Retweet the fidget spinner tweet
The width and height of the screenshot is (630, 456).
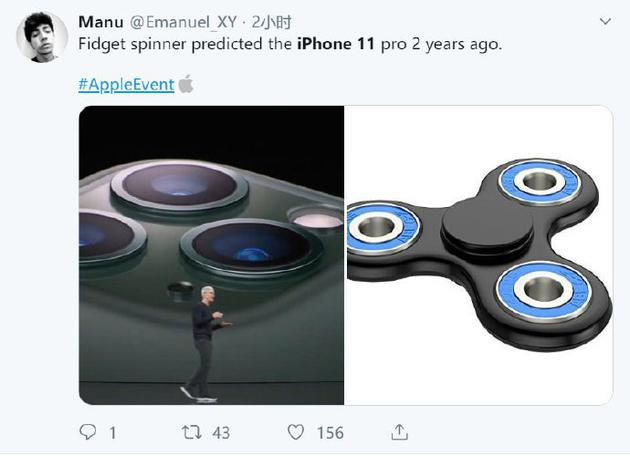coord(190,432)
